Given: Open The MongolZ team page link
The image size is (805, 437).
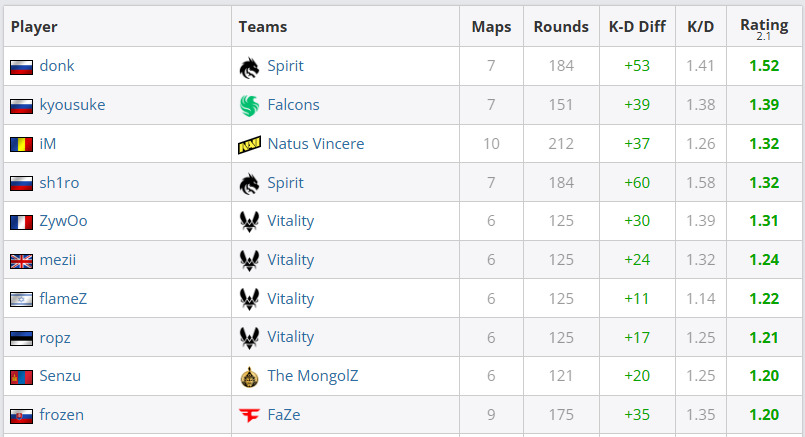Looking at the screenshot, I should (x=312, y=377).
